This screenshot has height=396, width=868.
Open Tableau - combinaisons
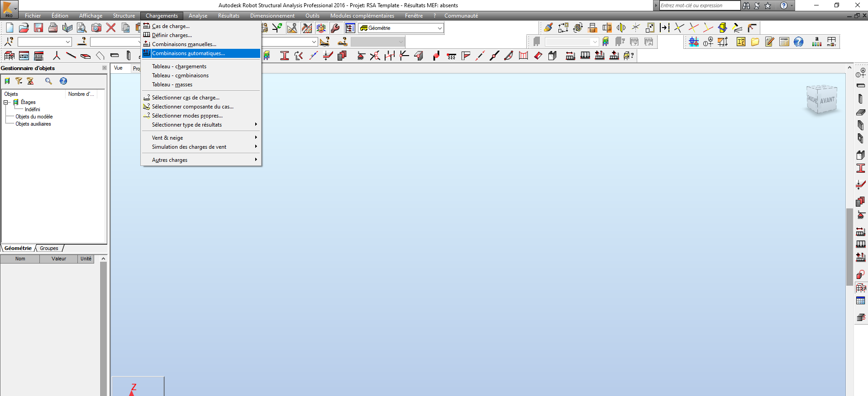(201, 75)
